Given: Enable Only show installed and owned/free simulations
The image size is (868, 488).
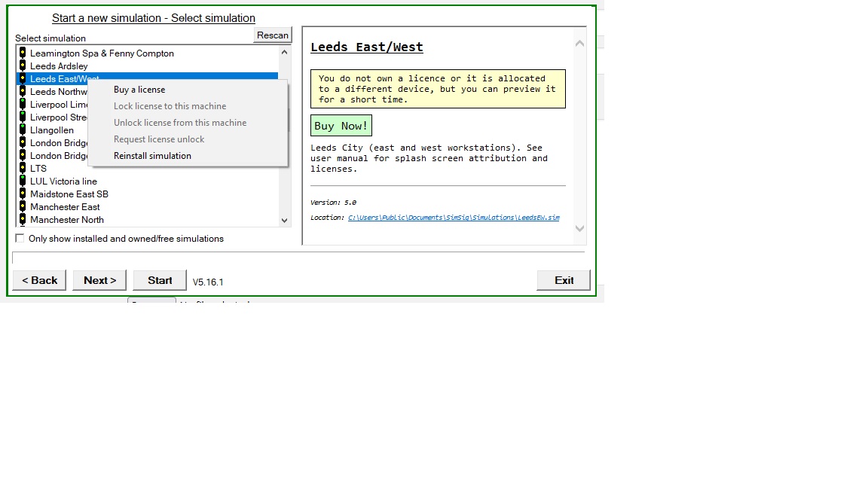Looking at the screenshot, I should tap(20, 239).
